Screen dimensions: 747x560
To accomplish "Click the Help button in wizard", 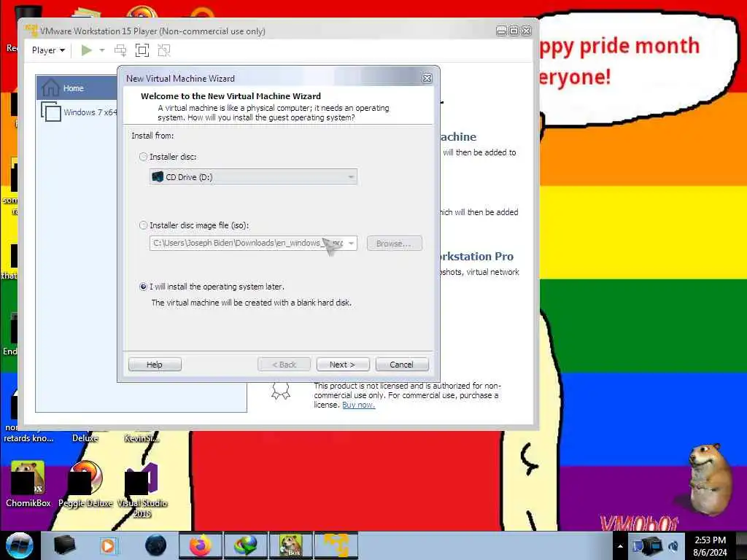I will [155, 365].
